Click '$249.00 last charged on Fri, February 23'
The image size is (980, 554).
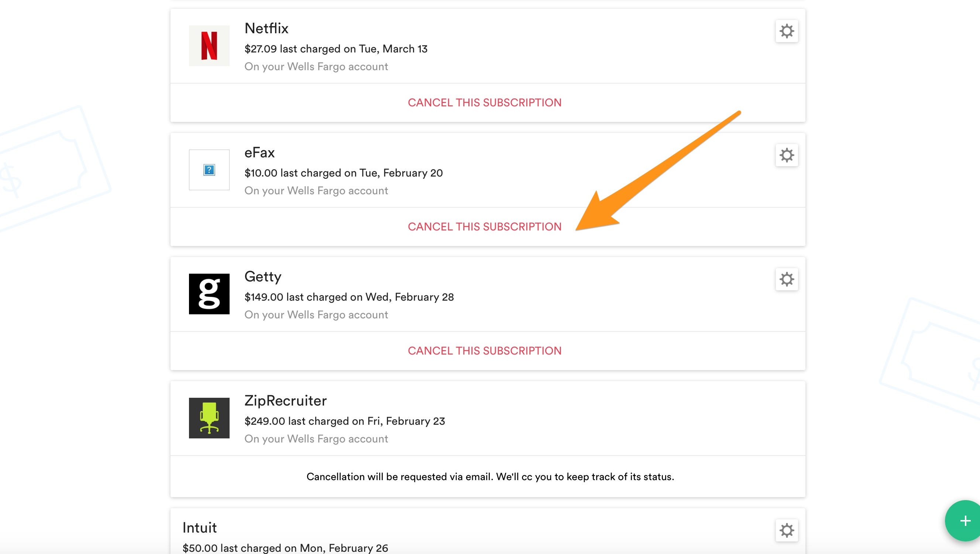coord(345,421)
